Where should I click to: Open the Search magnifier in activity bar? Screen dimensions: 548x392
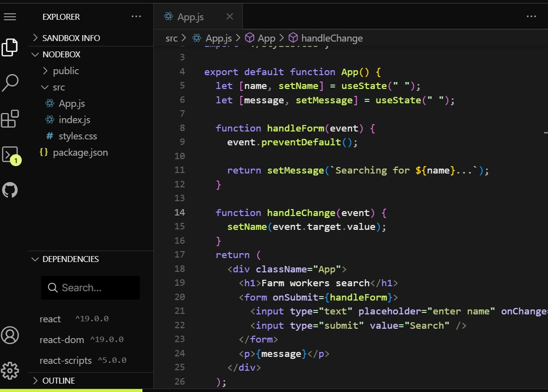10,83
